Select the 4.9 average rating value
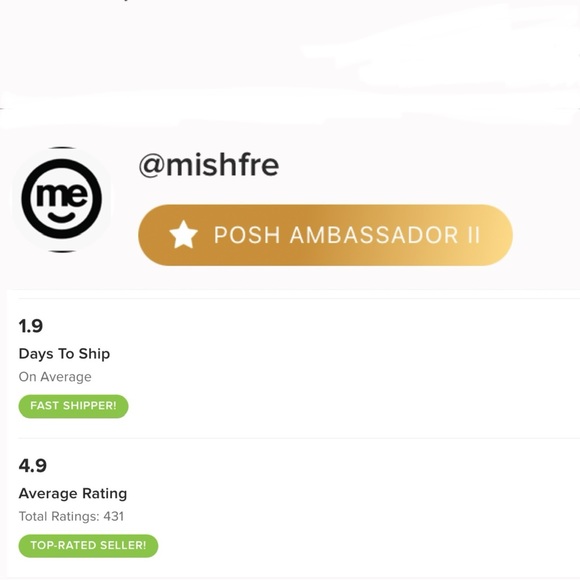This screenshot has height=580, width=580. (33, 466)
